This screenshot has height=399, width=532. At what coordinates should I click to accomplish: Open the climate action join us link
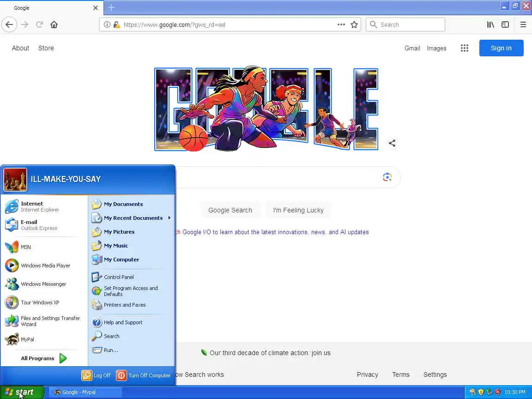(270, 353)
